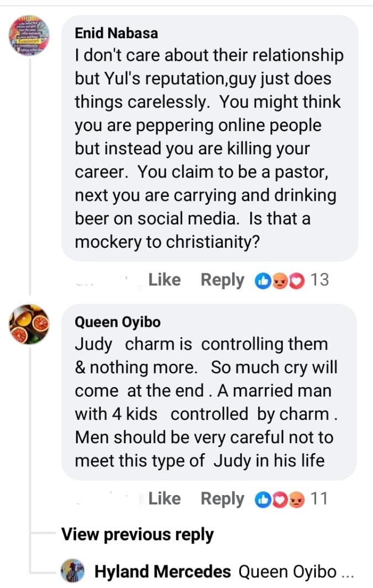Screen dimensions: 373x588
Task: Open Hyland Mercedes' profile name
Action: [163, 571]
